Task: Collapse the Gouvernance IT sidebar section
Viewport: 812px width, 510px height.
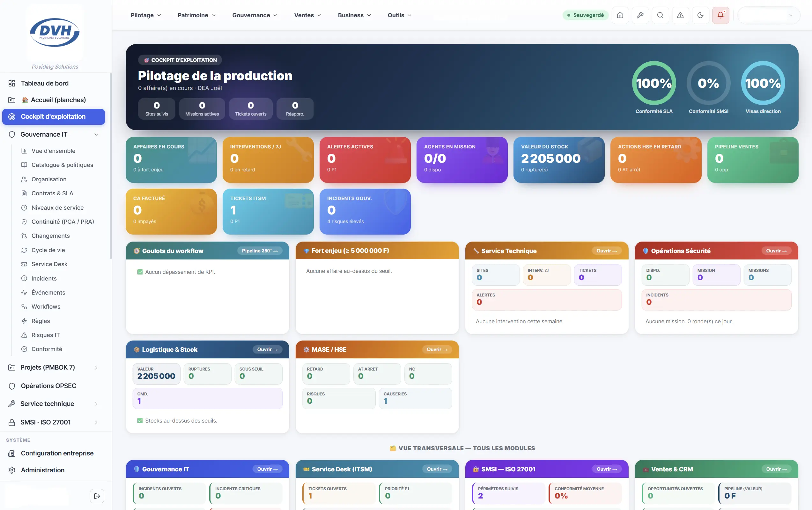Action: click(x=96, y=135)
